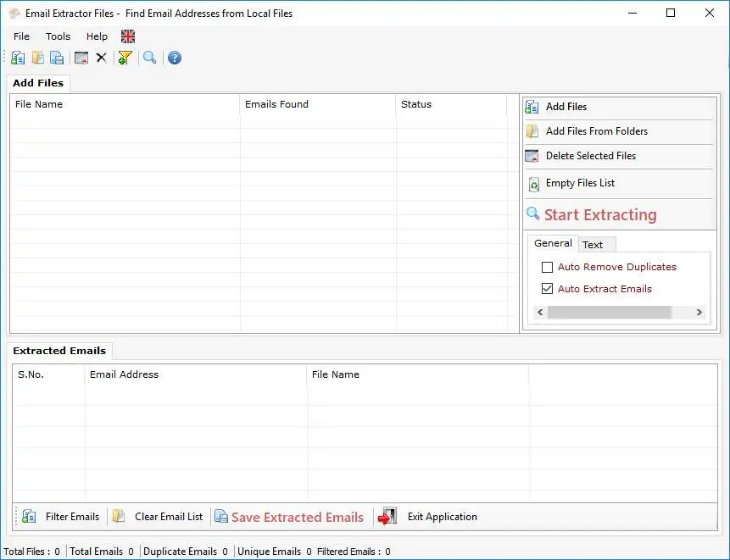Open the Tools menu
Viewport: 730px width, 560px height.
point(58,36)
